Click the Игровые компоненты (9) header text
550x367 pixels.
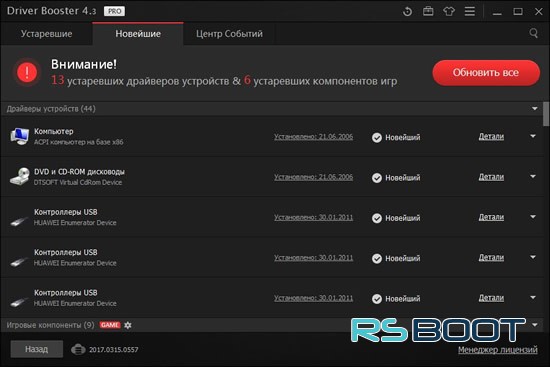coord(50,325)
